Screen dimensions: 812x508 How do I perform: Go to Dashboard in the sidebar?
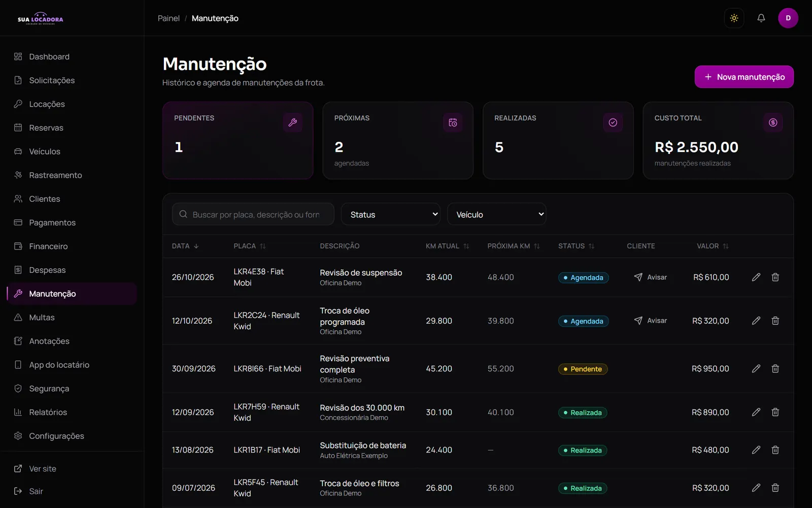click(x=72, y=56)
